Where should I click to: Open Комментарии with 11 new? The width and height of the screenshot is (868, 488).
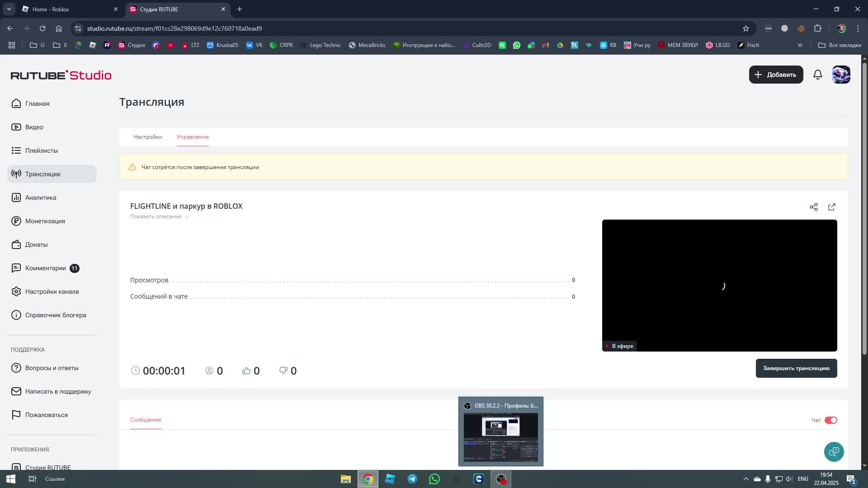pos(52,268)
